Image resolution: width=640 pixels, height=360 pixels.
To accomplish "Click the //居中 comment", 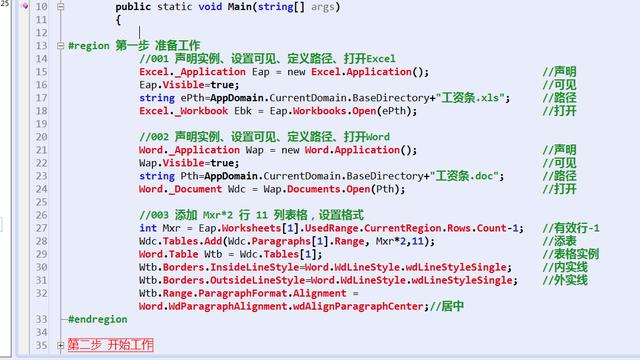I will point(447,307).
